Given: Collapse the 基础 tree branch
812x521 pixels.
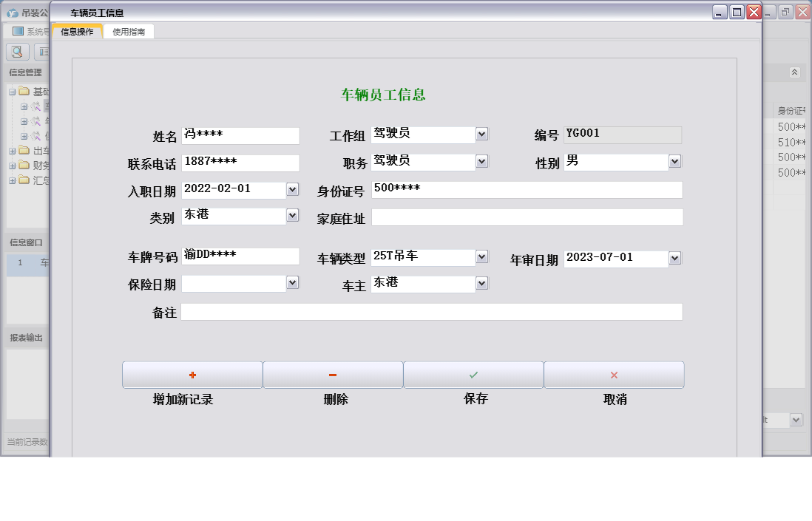Looking at the screenshot, I should 12,92.
